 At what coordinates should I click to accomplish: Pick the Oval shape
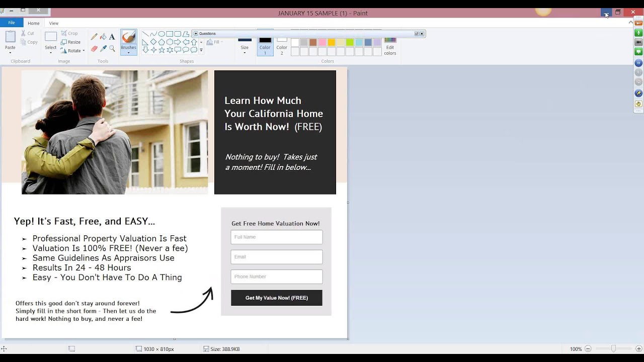162,34
